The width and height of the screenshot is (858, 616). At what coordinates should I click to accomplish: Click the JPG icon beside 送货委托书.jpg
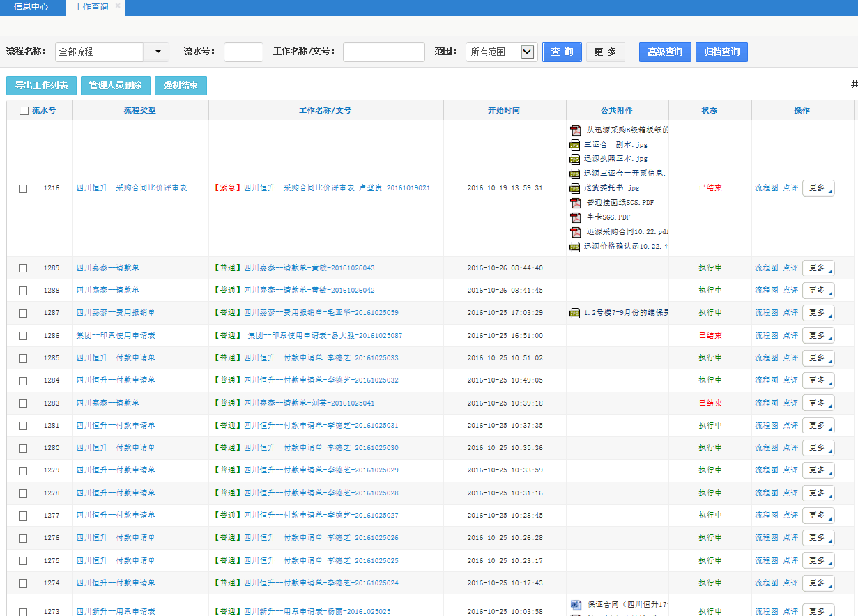(575, 188)
